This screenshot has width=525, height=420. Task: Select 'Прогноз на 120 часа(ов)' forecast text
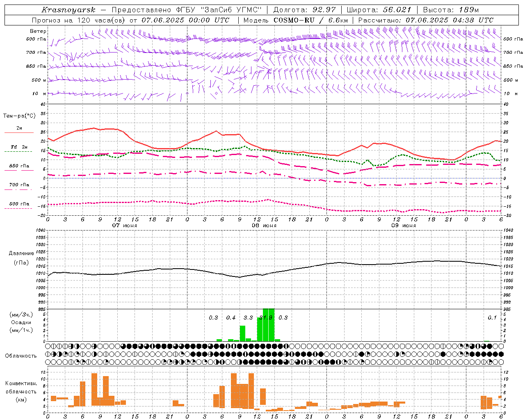(79, 20)
